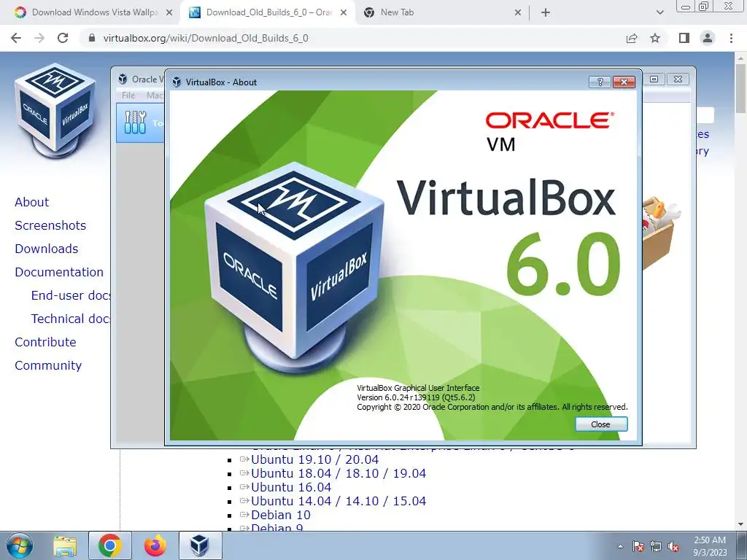The image size is (747, 560).
Task: Open End-user docs link
Action: pyautogui.click(x=71, y=295)
